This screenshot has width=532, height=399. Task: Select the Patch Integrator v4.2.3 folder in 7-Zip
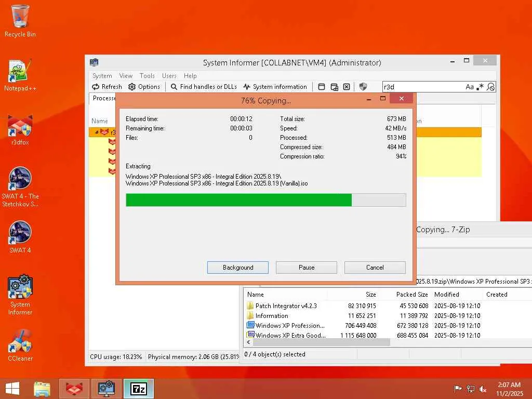pos(286,305)
